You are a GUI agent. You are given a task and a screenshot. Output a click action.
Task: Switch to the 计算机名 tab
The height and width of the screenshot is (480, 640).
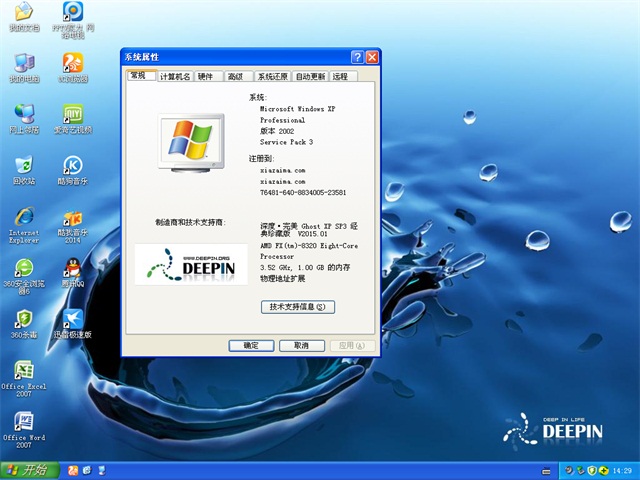175,76
